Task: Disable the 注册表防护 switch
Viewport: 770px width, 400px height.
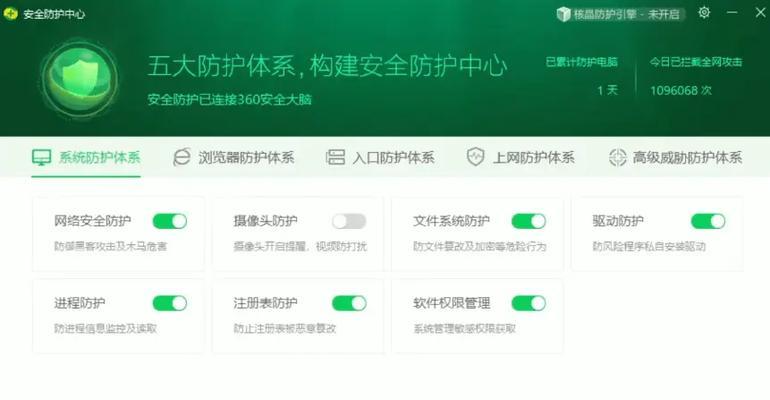Action: (349, 303)
